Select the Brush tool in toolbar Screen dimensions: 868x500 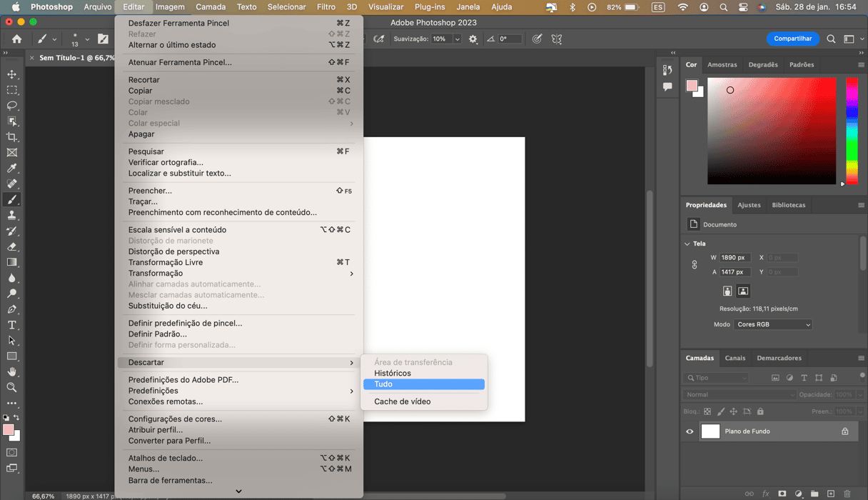[x=12, y=200]
